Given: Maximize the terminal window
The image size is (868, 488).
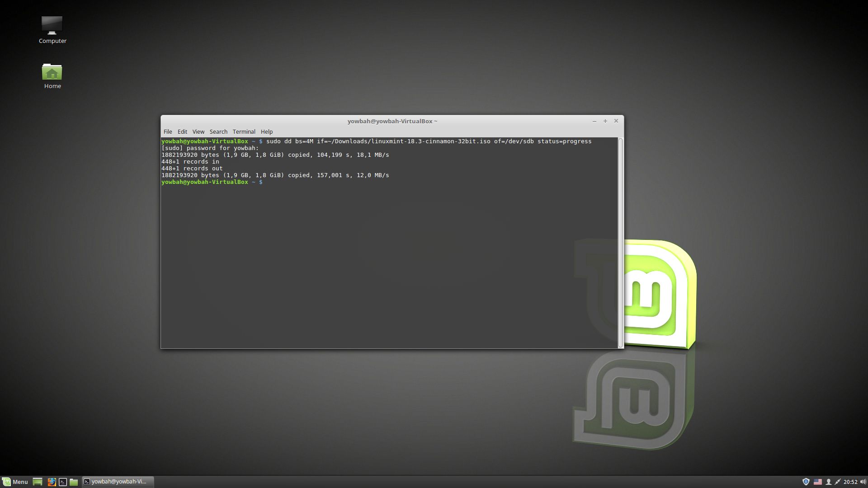Looking at the screenshot, I should tap(605, 121).
